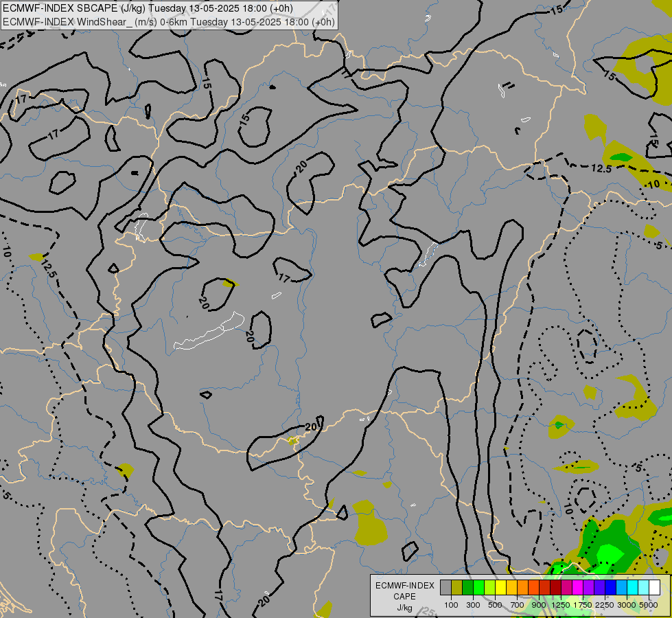Click the white CAPE legend swatch
672x618 pixels.
click(655, 588)
